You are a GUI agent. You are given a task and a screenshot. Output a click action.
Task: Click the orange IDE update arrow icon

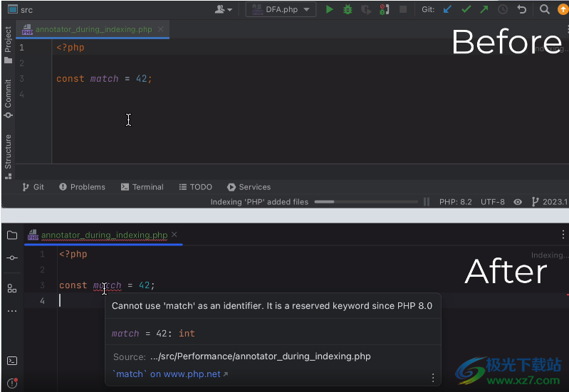(563, 9)
